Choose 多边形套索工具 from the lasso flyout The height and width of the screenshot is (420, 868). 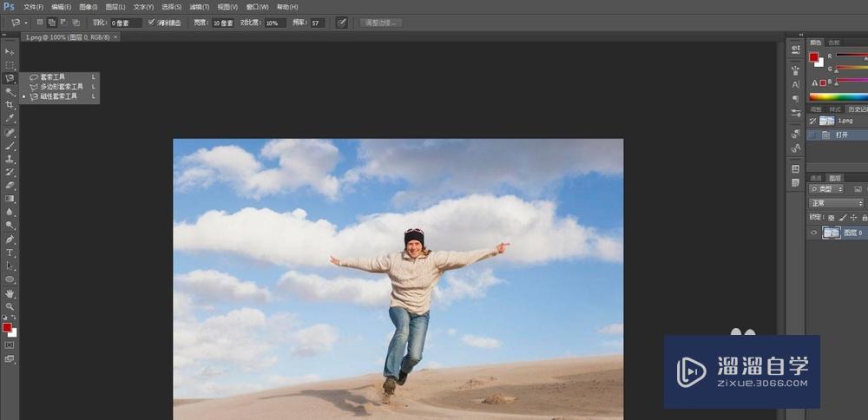[62, 87]
